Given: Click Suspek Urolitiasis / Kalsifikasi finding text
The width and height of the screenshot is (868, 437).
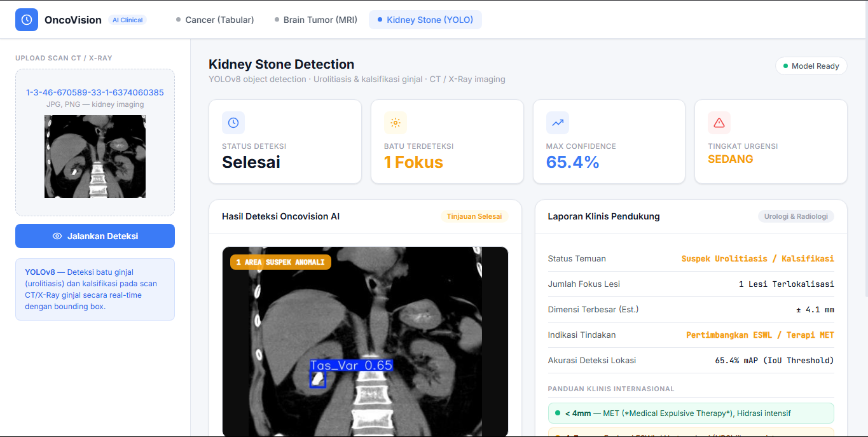Looking at the screenshot, I should 758,259.
